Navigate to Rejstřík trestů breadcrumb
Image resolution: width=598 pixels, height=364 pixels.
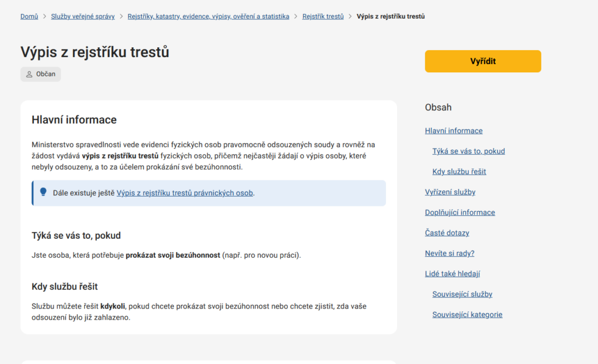click(x=323, y=16)
